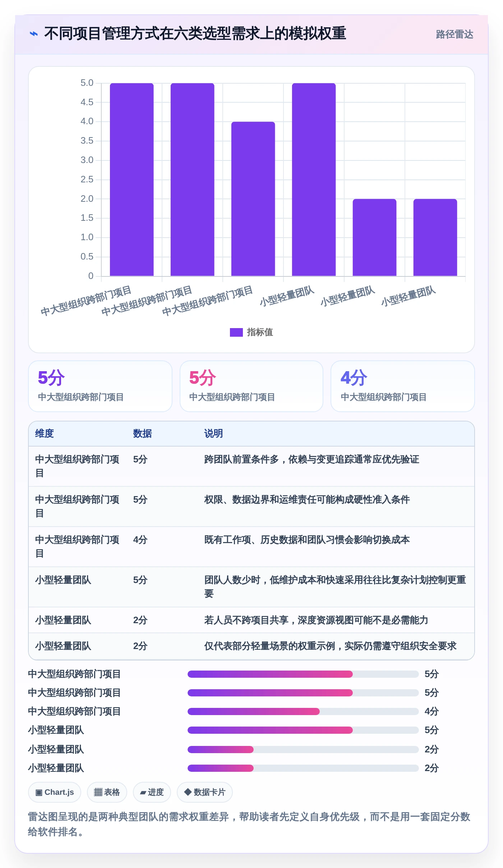Click the 5.0 y-axis tick label

87,83
